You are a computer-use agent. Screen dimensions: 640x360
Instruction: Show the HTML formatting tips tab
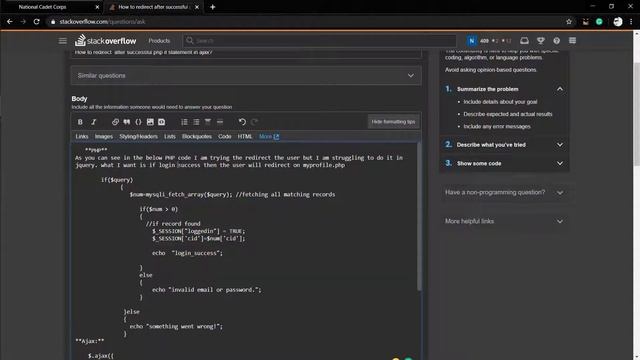(x=245, y=136)
